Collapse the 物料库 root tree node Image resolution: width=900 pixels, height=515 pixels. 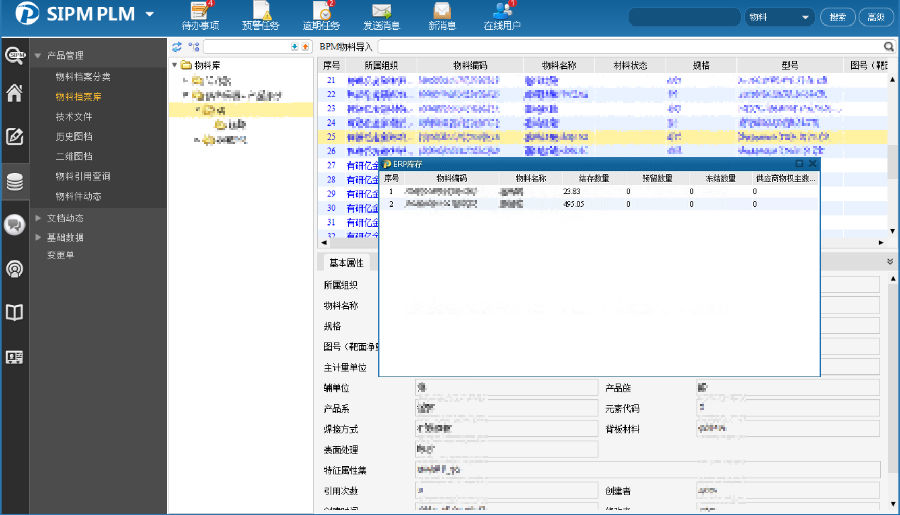coord(174,65)
